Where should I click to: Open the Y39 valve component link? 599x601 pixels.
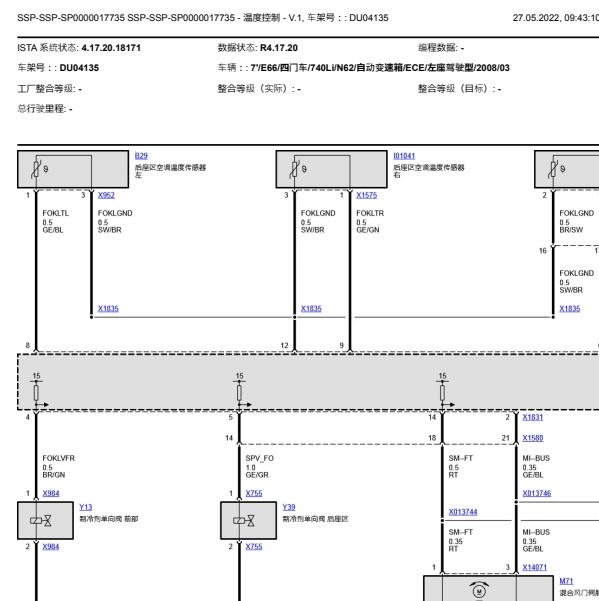click(289, 507)
